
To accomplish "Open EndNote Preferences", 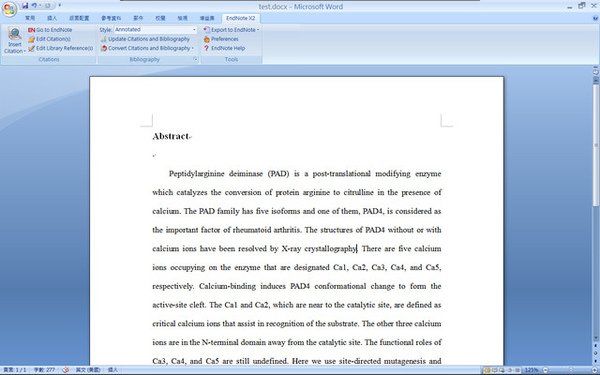I will 221,39.
